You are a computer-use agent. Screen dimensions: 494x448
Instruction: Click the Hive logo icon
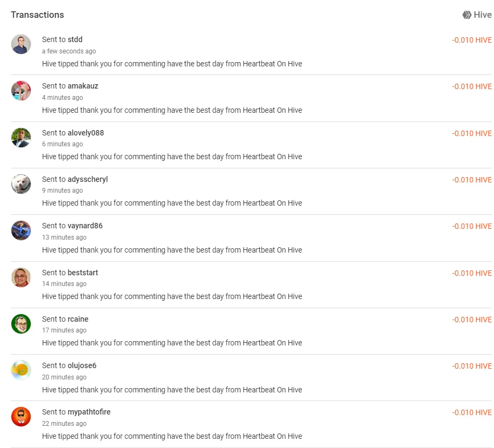point(466,15)
